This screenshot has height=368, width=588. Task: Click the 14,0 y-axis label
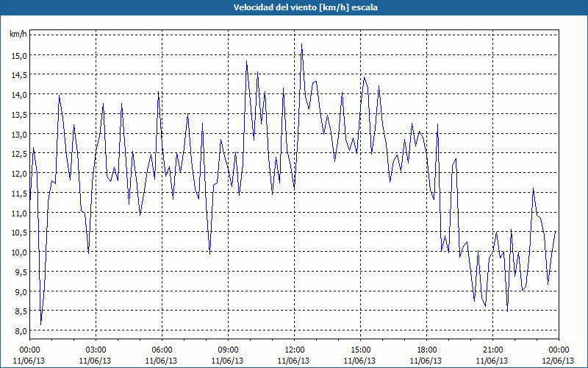coord(20,95)
